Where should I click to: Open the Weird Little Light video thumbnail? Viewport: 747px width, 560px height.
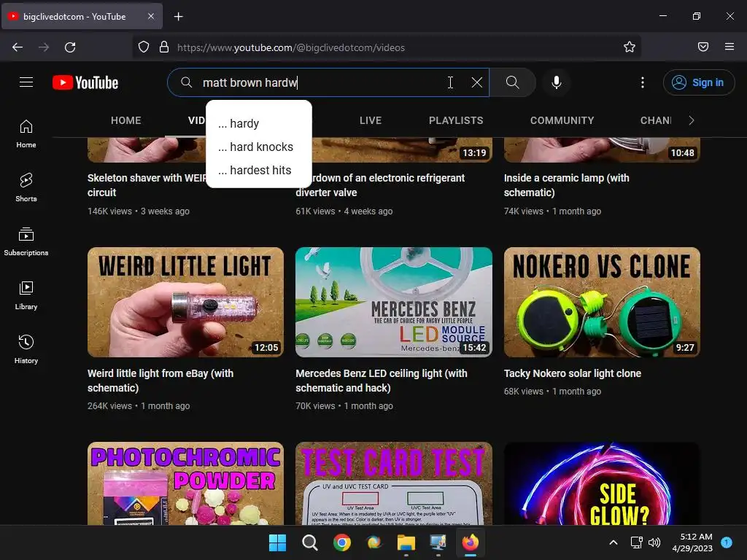185,302
